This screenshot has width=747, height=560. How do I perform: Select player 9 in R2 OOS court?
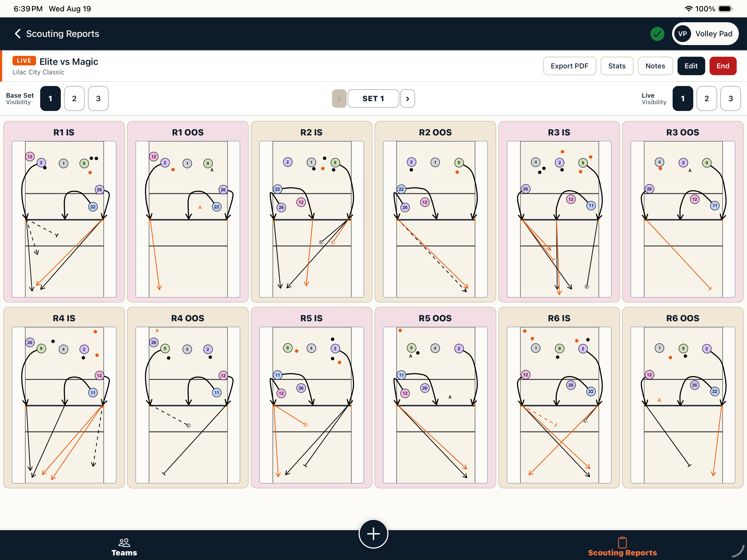pyautogui.click(x=459, y=163)
